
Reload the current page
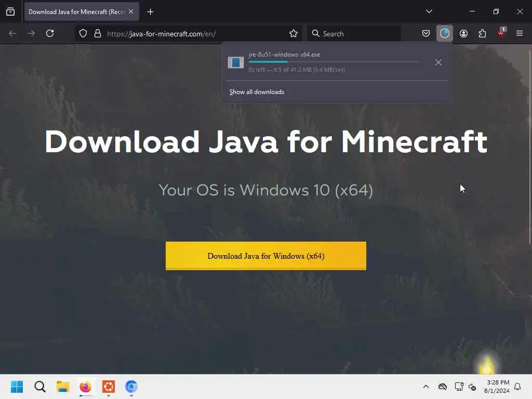point(50,34)
